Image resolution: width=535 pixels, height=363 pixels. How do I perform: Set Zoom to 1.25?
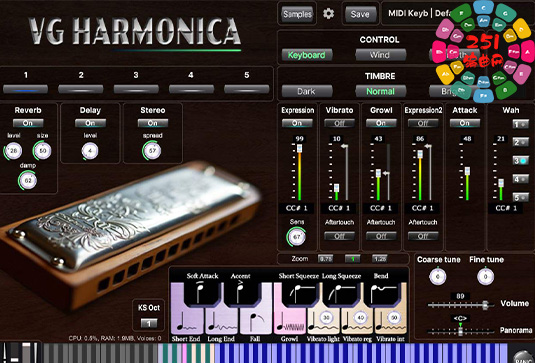pos(379,259)
